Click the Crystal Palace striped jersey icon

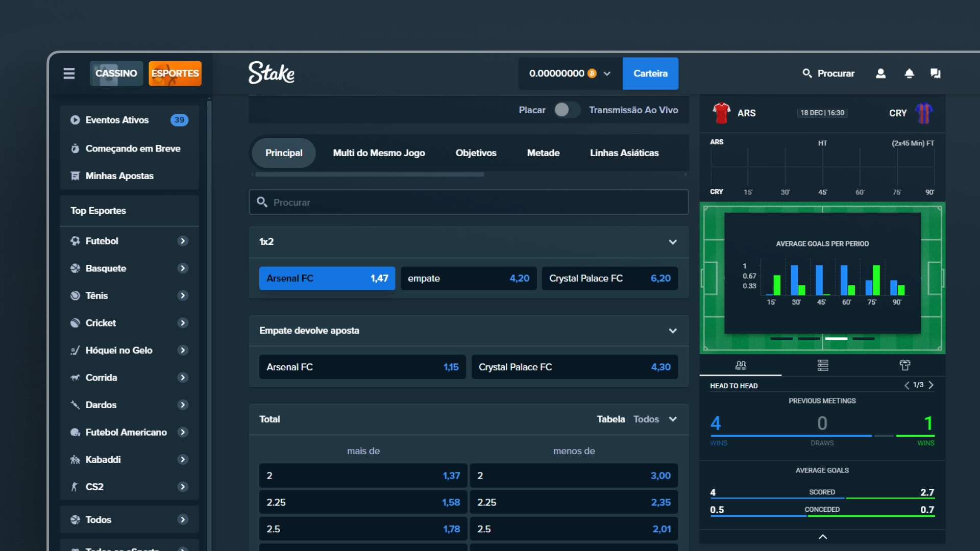(x=924, y=113)
